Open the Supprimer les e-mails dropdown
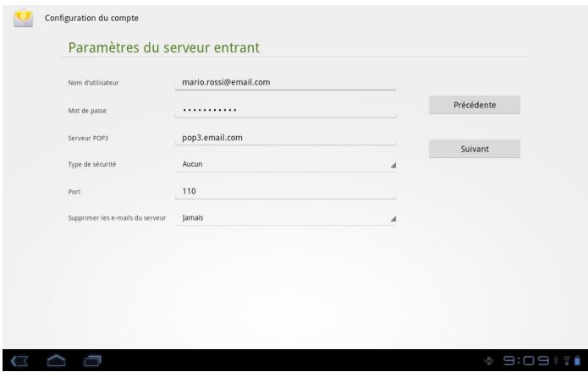The height and width of the screenshot is (372, 588). point(285,217)
